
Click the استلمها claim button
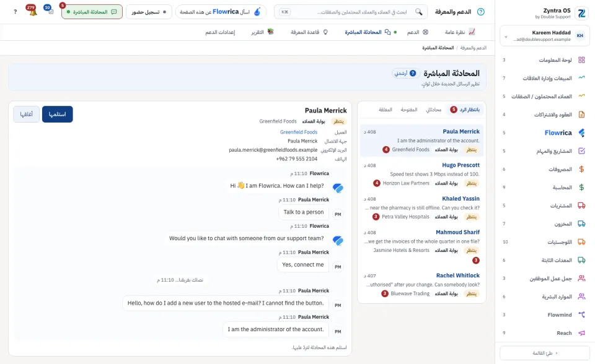point(57,114)
